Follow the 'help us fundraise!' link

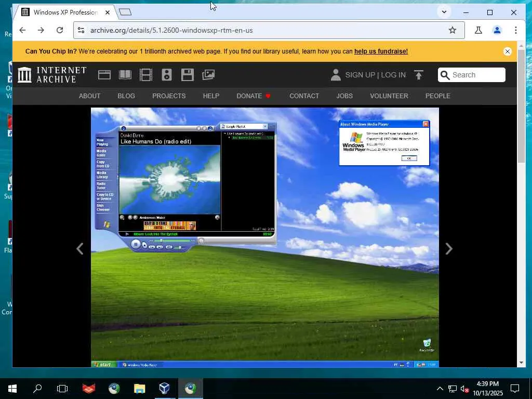[x=381, y=51]
